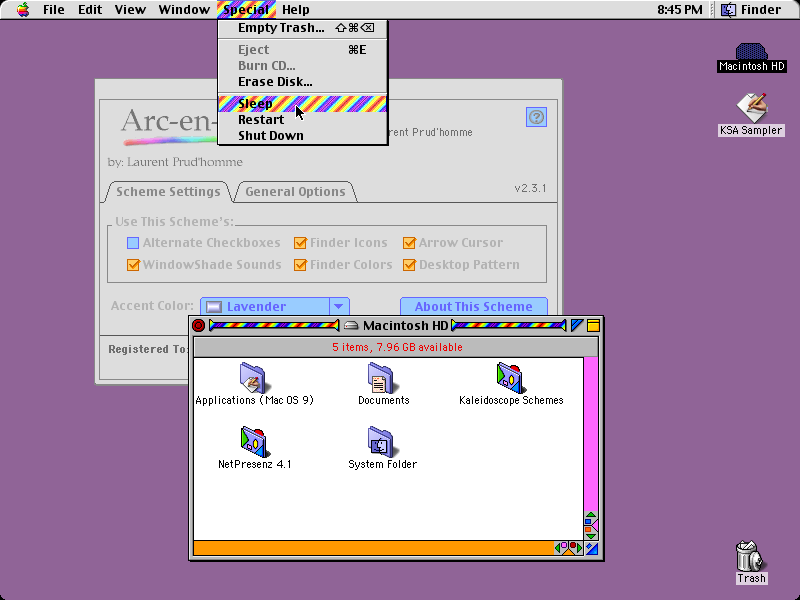The height and width of the screenshot is (600, 800).
Task: Open the Window menu
Action: pyautogui.click(x=184, y=10)
